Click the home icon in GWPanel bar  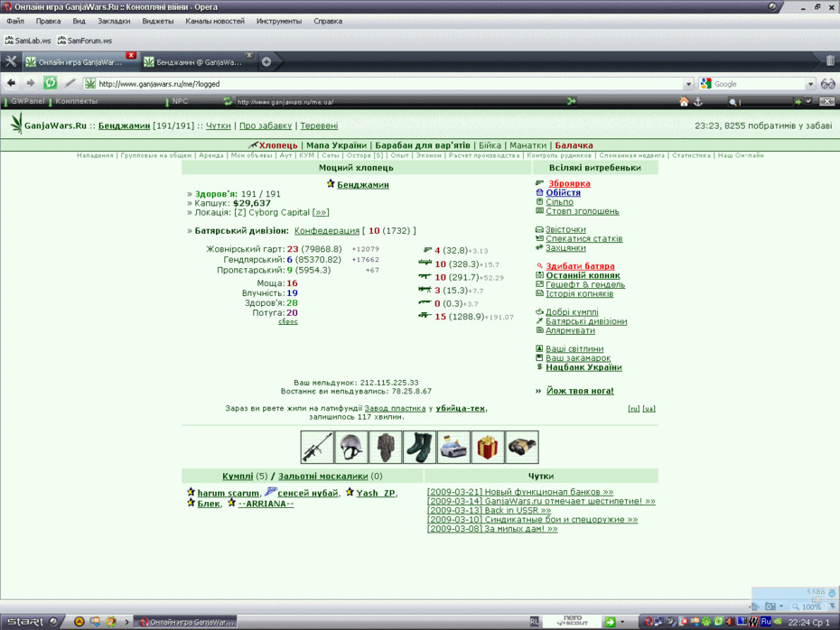pyautogui.click(x=684, y=102)
